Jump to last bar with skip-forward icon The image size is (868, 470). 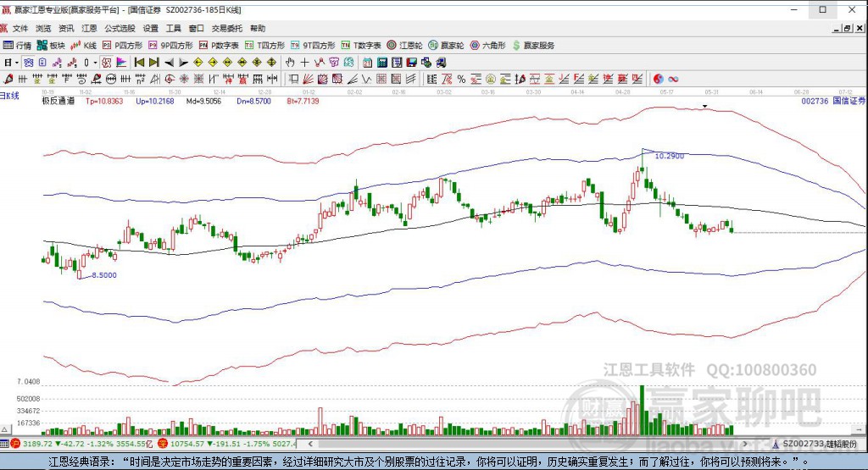click(x=154, y=63)
